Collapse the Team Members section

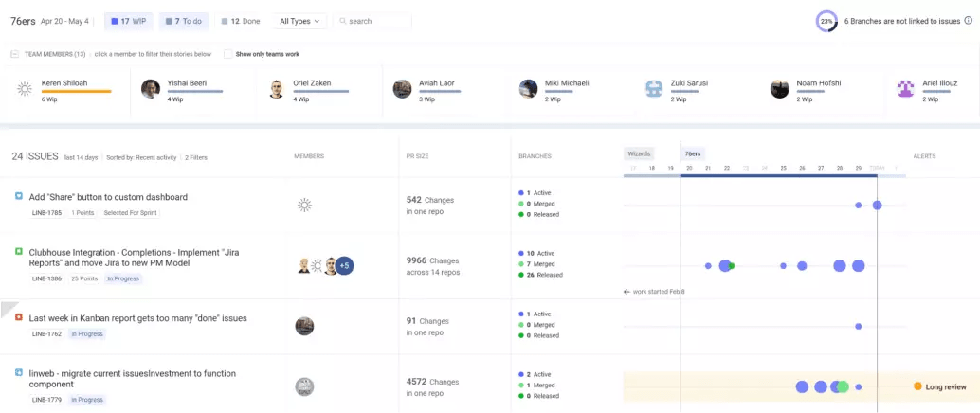click(x=14, y=54)
